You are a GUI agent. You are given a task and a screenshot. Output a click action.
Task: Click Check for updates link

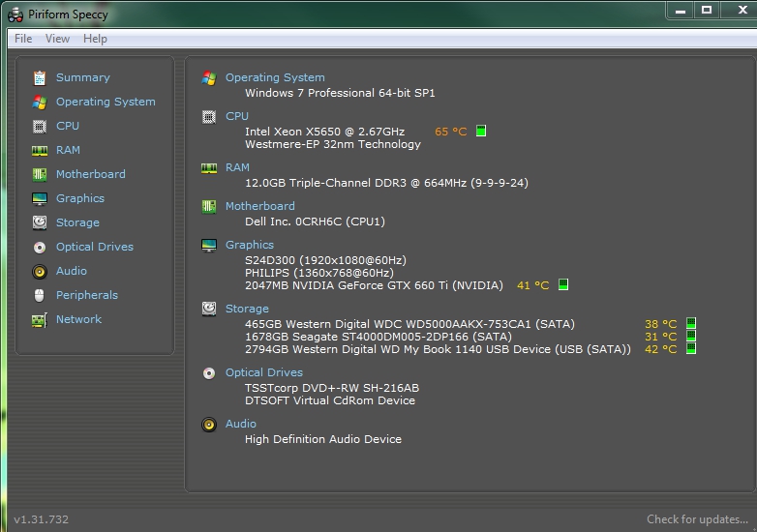tap(697, 519)
